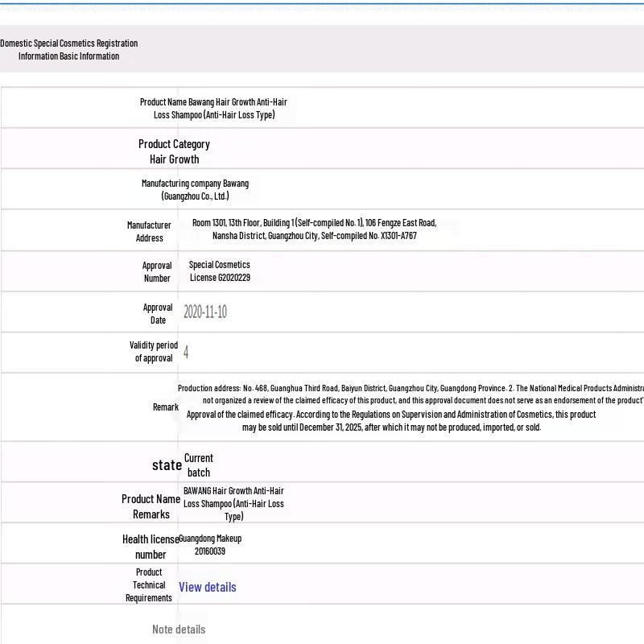Click the state label
Viewport: 644px width, 644px height.
(x=167, y=465)
